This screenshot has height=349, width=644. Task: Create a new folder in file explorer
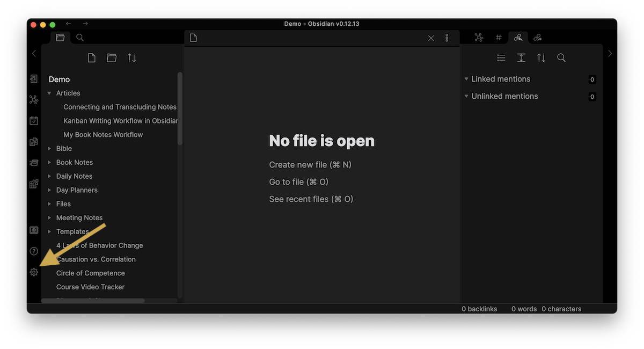point(112,58)
